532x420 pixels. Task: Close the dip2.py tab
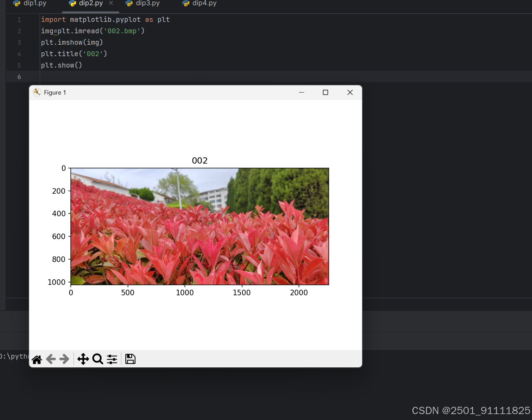pos(111,3)
